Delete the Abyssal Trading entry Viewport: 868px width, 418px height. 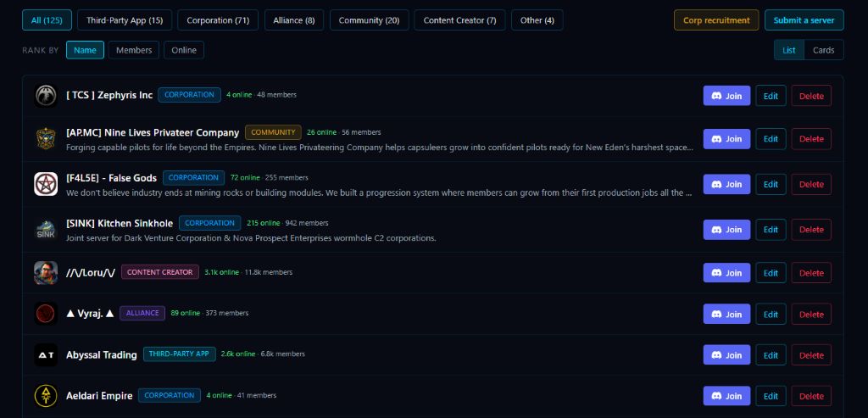(x=811, y=355)
